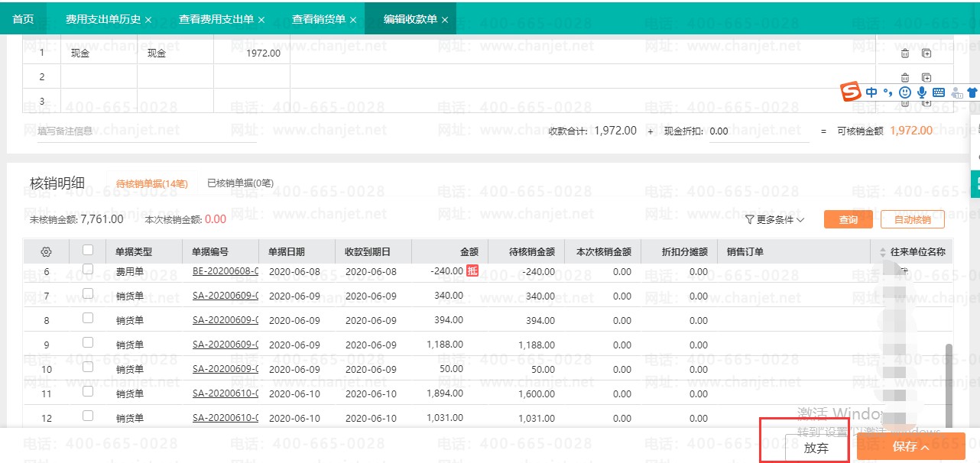Delete empty row 2 with trash icon
The height and width of the screenshot is (463, 980).
pos(904,77)
